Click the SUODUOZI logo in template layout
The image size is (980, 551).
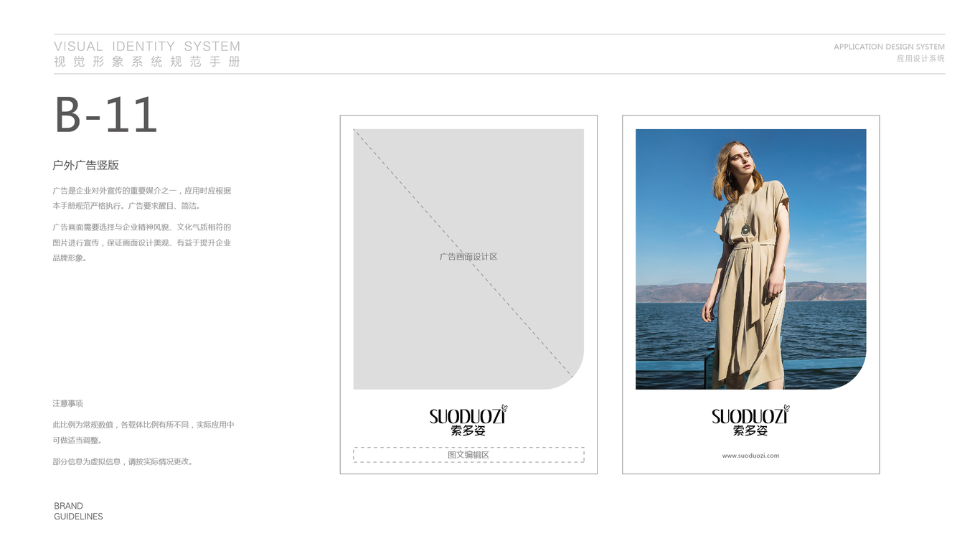[x=468, y=420]
